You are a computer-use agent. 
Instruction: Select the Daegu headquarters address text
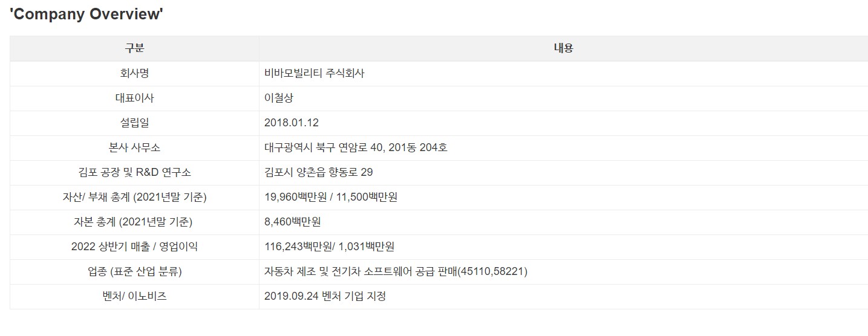(x=356, y=147)
